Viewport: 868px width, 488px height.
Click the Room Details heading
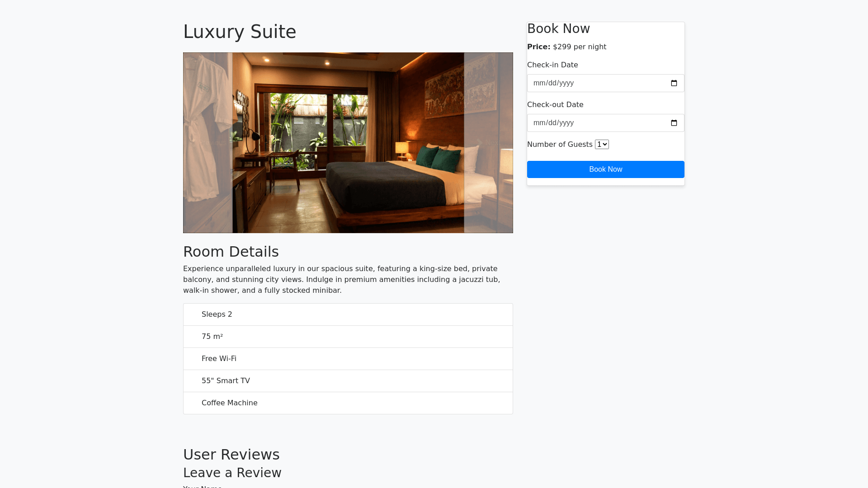231,252
